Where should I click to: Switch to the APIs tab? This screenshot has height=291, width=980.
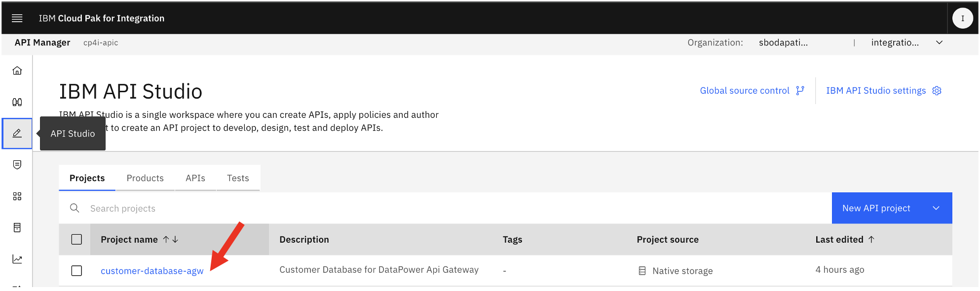tap(195, 178)
